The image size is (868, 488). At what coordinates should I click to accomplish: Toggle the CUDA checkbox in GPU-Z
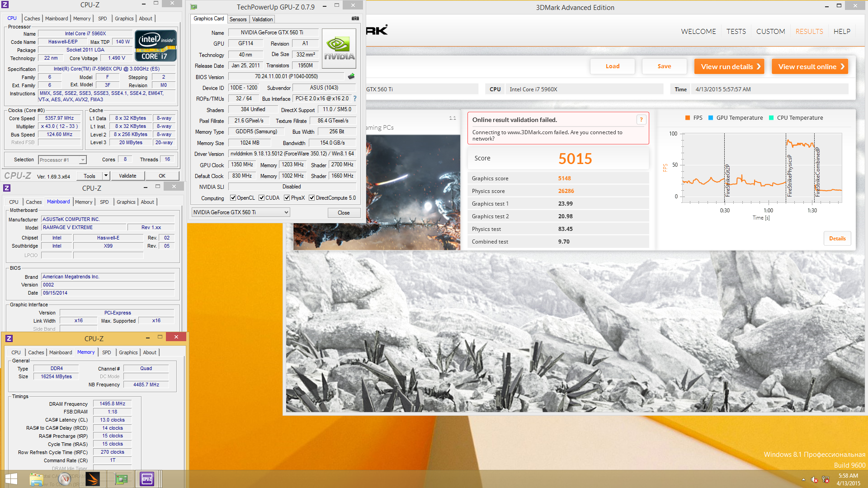[261, 198]
